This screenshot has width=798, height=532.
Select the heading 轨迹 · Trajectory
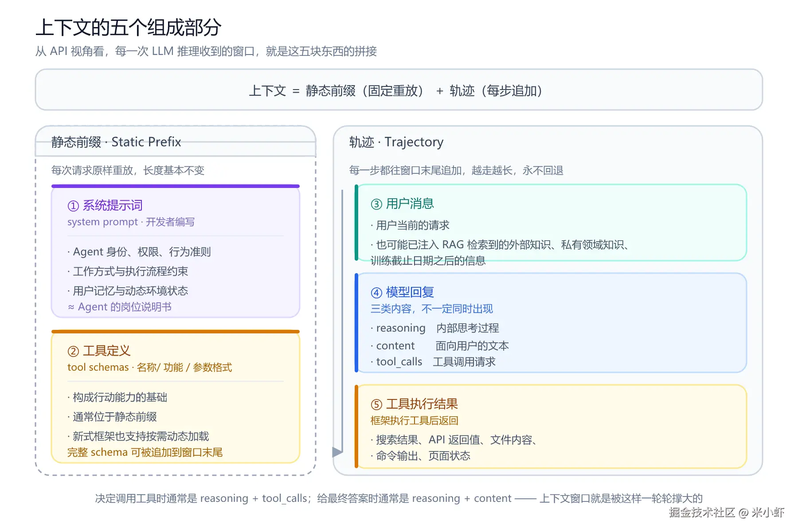point(396,142)
